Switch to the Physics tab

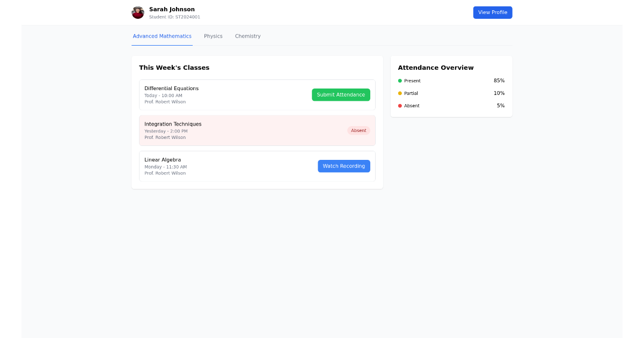tap(213, 36)
